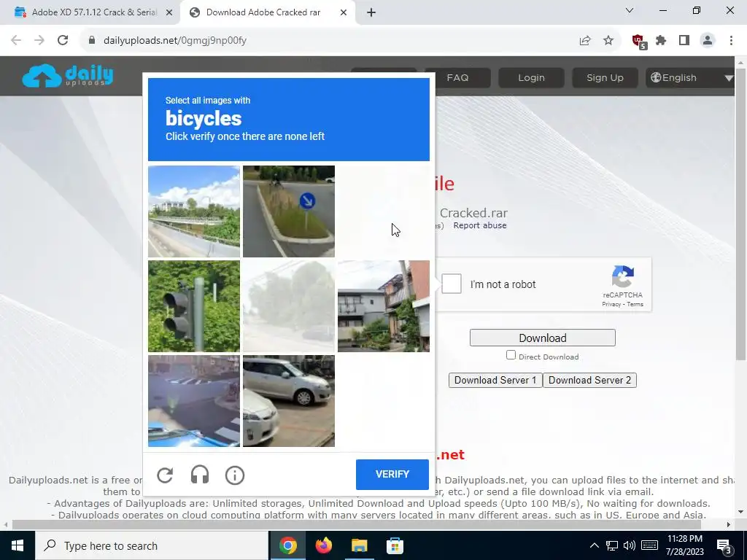The height and width of the screenshot is (560, 747).
Task: Click the taskbar search box
Action: click(152, 545)
